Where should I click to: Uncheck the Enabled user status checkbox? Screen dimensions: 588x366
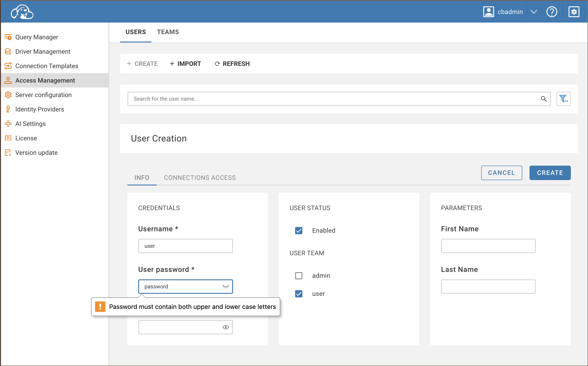click(x=299, y=230)
